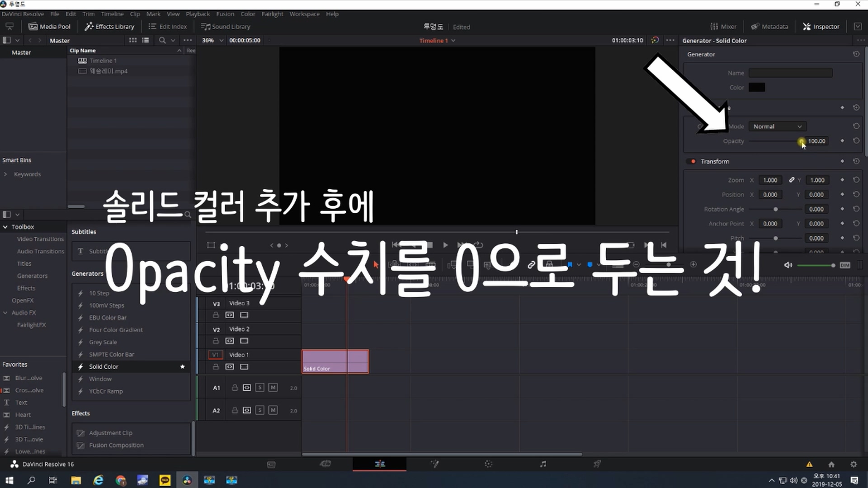868x488 pixels.
Task: Disable the Video 1 track
Action: pos(244,366)
